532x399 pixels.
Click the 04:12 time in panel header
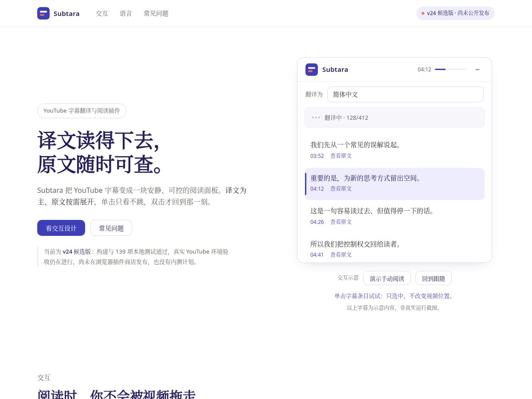[424, 70]
